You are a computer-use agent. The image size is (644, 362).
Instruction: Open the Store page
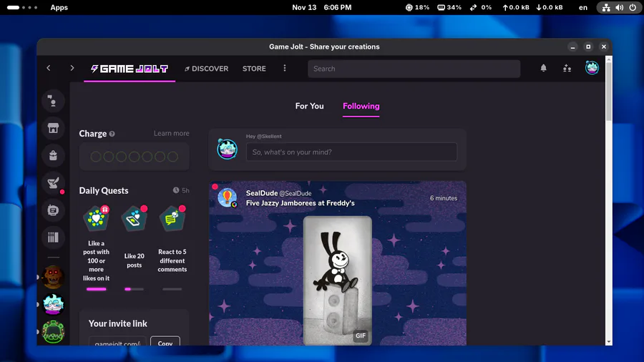point(254,69)
